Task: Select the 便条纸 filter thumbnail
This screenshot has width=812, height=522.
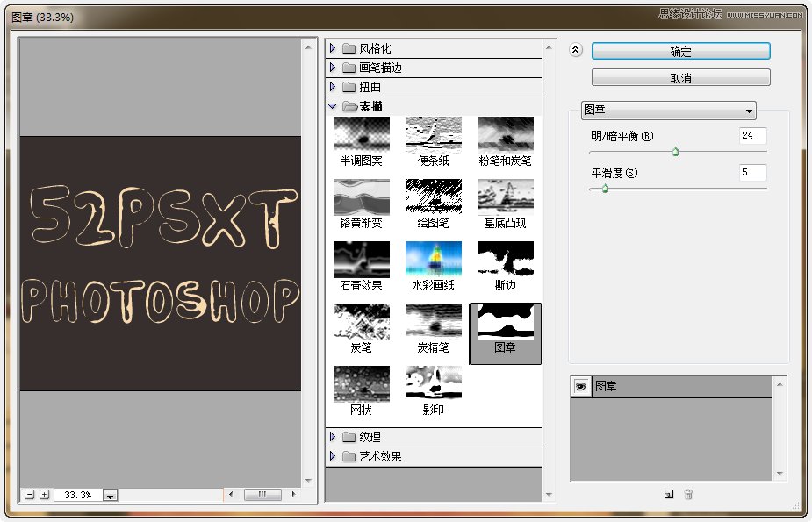Action: click(x=434, y=134)
